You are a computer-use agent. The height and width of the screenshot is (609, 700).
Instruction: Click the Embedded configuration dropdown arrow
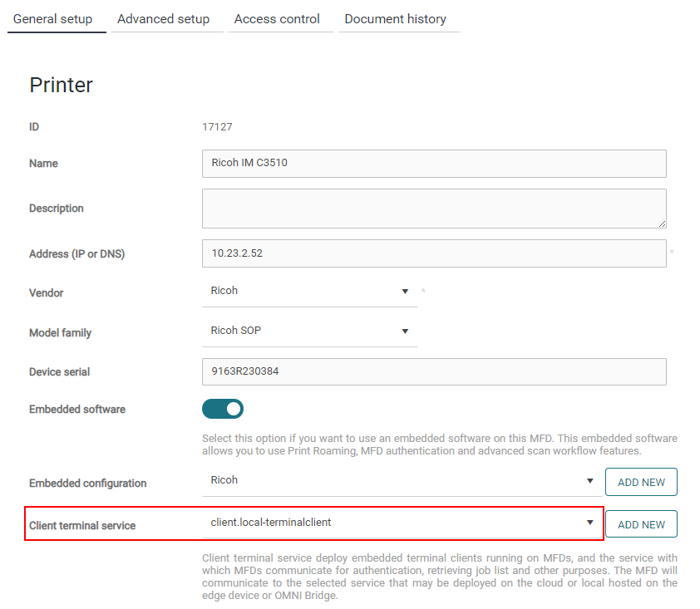pos(589,480)
